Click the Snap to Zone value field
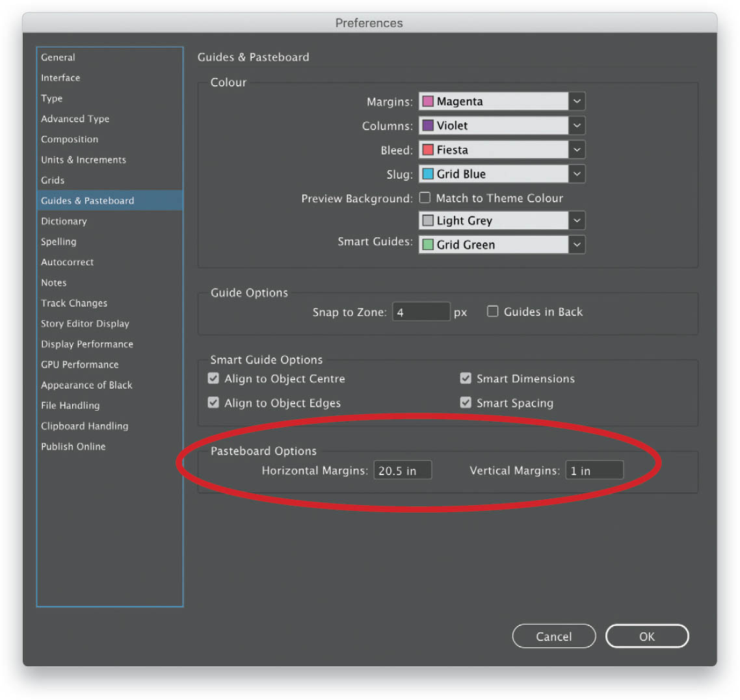The image size is (740, 700). click(421, 311)
